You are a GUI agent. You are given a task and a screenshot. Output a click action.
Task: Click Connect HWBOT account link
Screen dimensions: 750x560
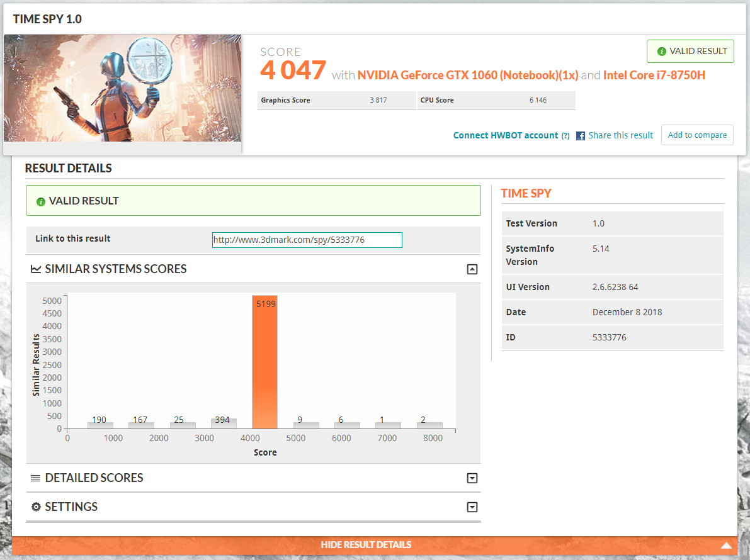(x=506, y=135)
